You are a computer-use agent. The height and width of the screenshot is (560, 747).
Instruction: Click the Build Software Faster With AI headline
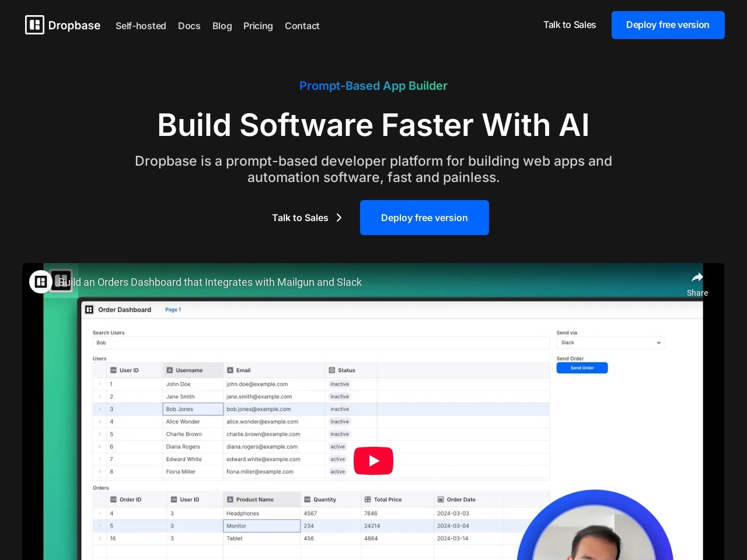pyautogui.click(x=373, y=125)
